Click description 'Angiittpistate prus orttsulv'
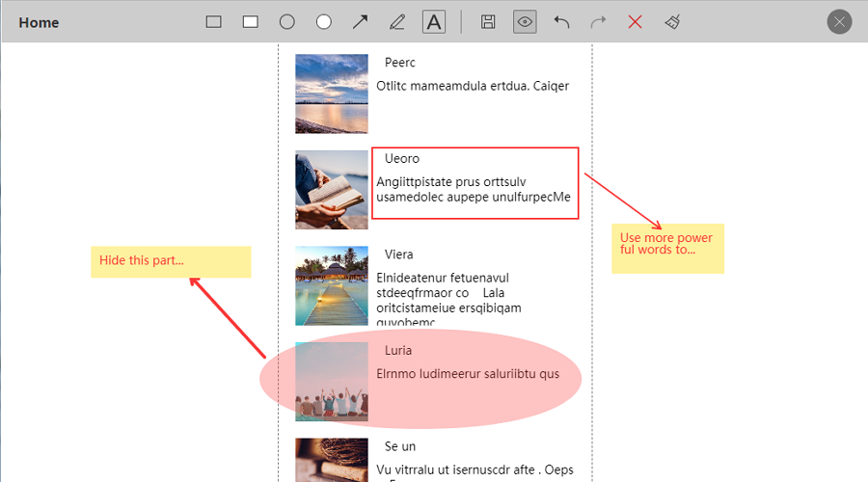 point(451,182)
